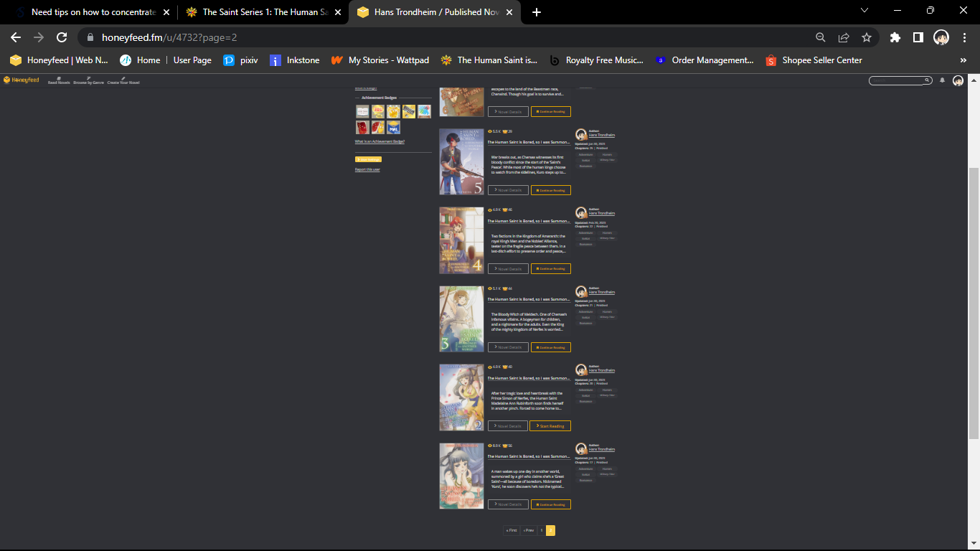Click the share this page icon

pos(844,37)
